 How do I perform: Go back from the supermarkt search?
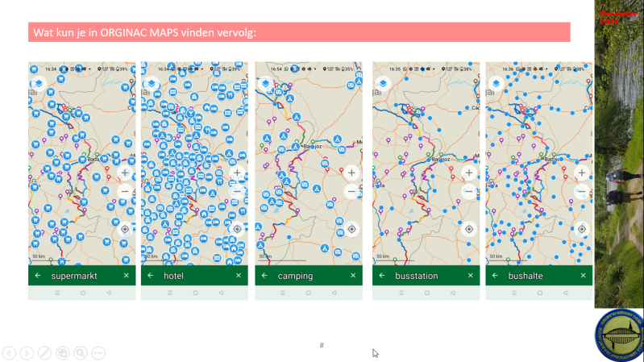click(x=38, y=276)
